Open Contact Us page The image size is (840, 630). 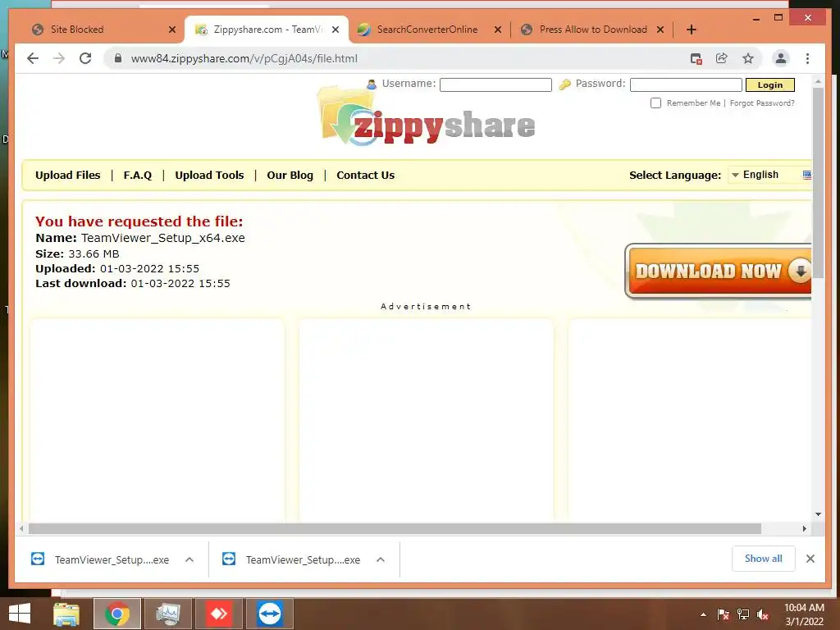click(365, 176)
